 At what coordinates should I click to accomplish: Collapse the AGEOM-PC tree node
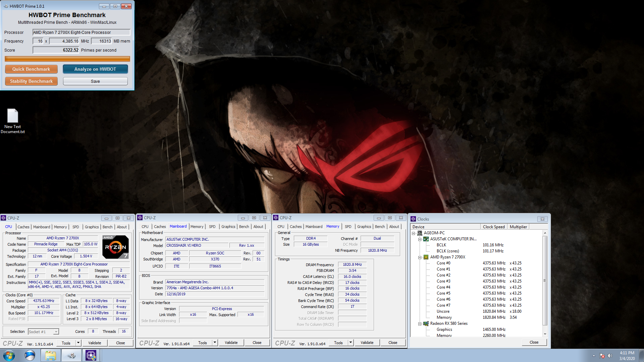[414, 233]
